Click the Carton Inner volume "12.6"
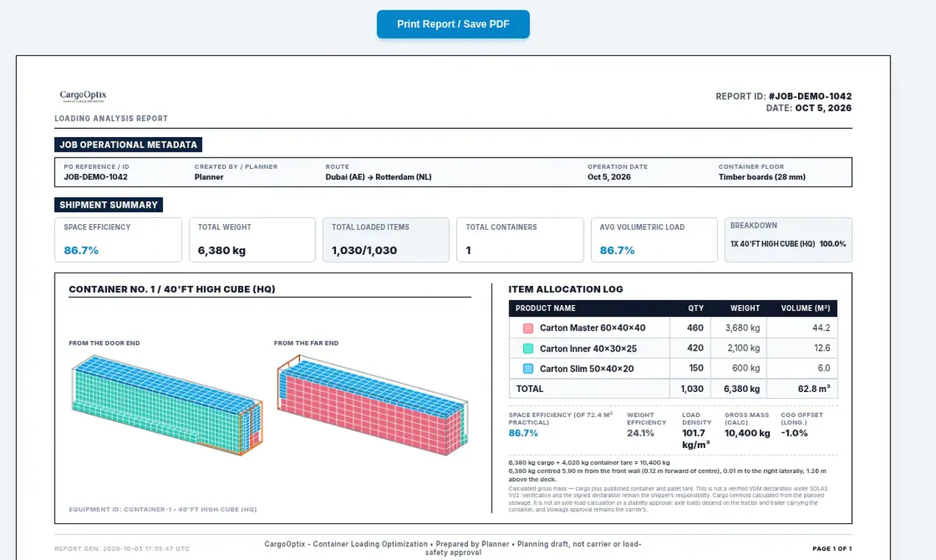Screen dimensions: 936x560 pyautogui.click(x=822, y=349)
